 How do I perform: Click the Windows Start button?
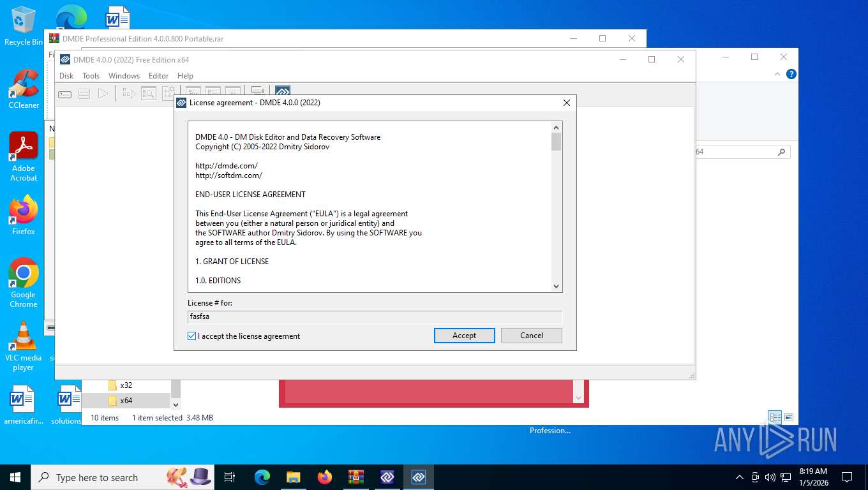tap(15, 477)
